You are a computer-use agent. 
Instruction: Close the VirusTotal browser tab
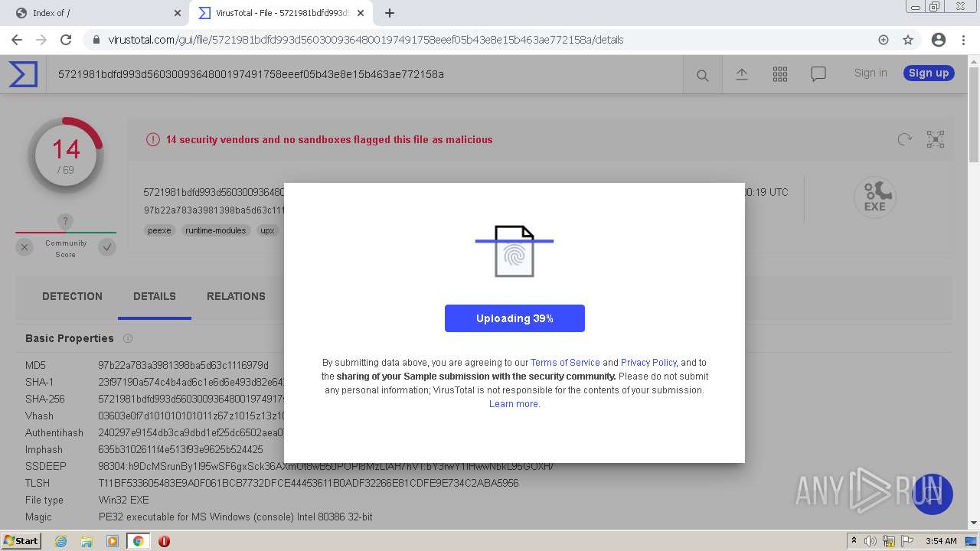click(x=361, y=13)
